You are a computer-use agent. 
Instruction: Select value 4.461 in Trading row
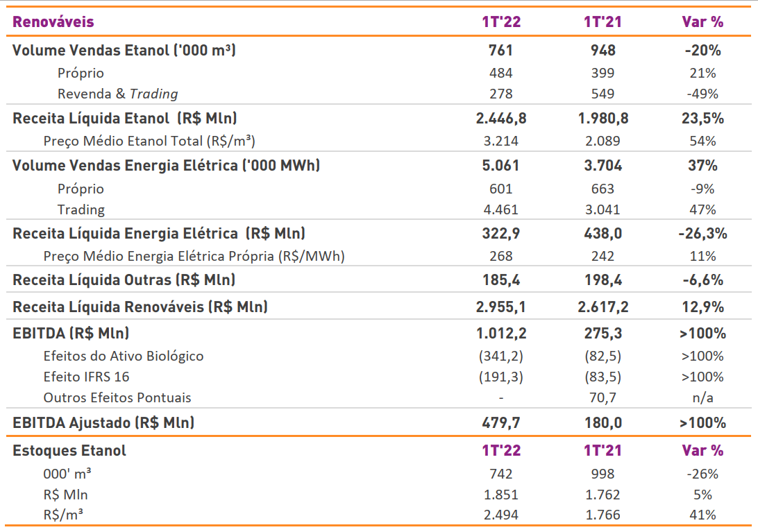[x=501, y=209]
